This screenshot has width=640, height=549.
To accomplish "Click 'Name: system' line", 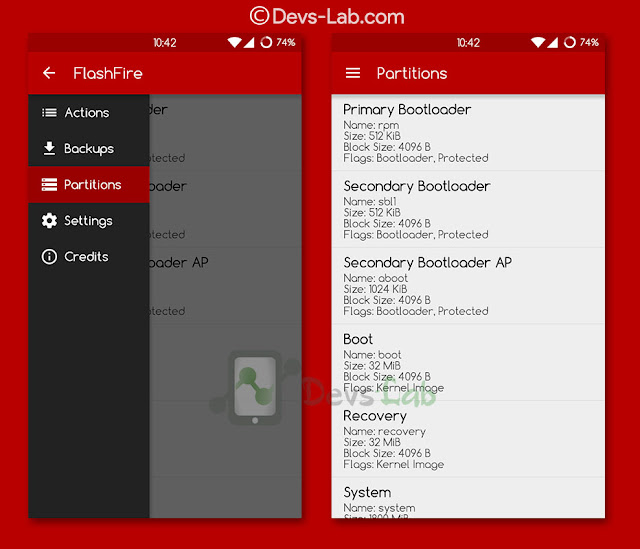I will pos(379,508).
